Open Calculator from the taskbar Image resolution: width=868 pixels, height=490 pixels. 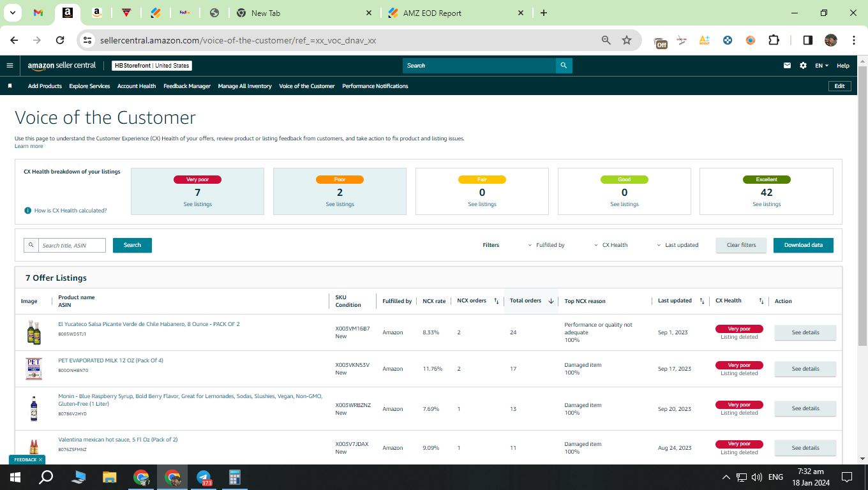tap(234, 477)
